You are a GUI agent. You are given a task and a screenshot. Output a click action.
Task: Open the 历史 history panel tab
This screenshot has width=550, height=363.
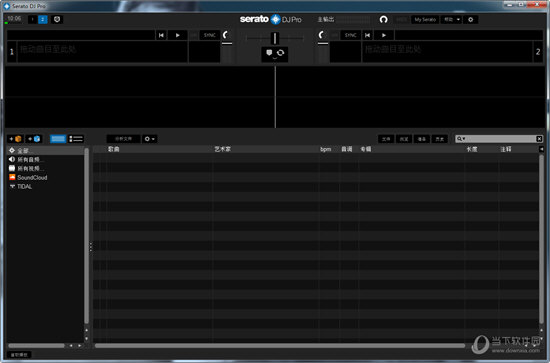coord(440,139)
